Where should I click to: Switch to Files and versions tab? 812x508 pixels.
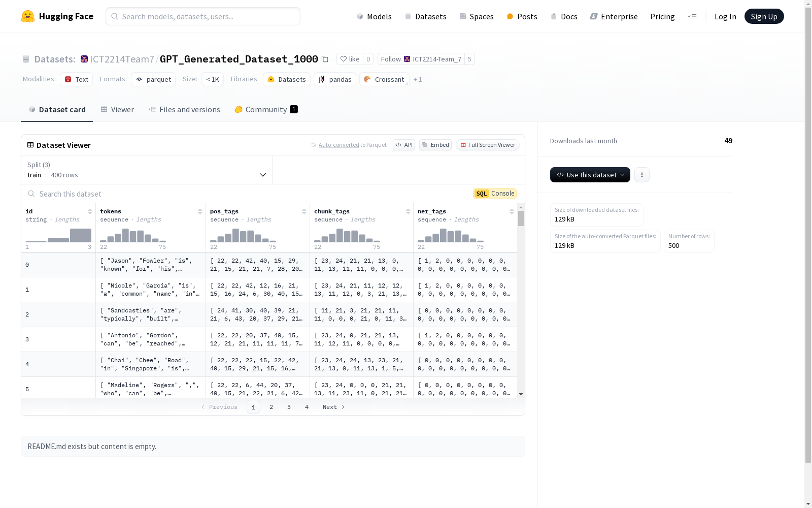[184, 110]
